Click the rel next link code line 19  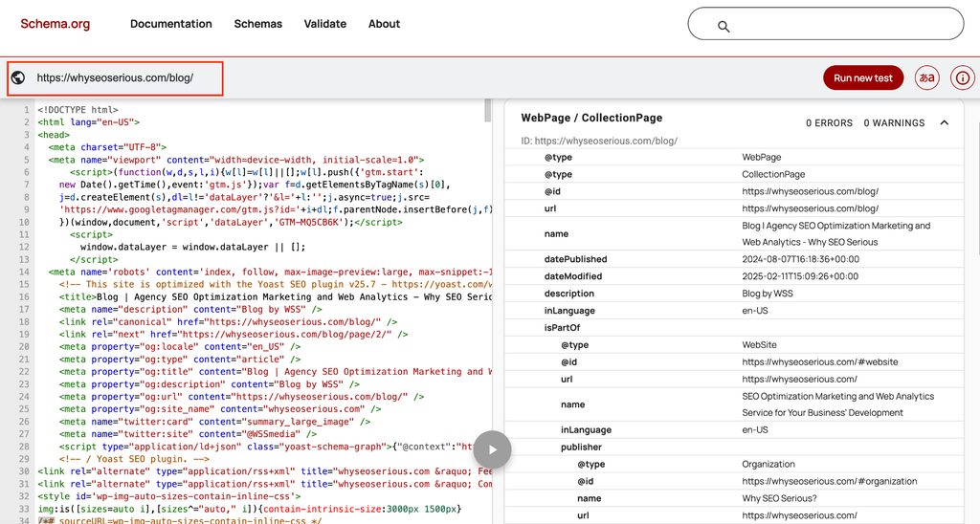pyautogui.click(x=234, y=335)
